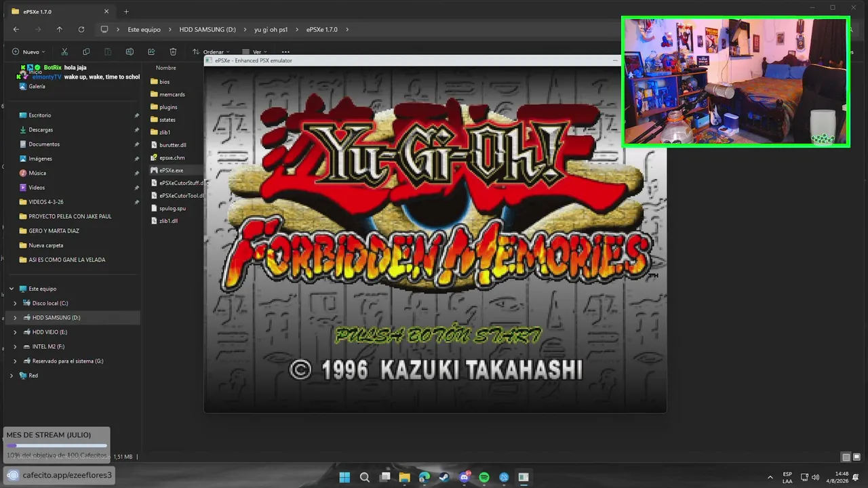Expand Reservado para el sistema (G:)
The image size is (868, 488).
click(15, 361)
